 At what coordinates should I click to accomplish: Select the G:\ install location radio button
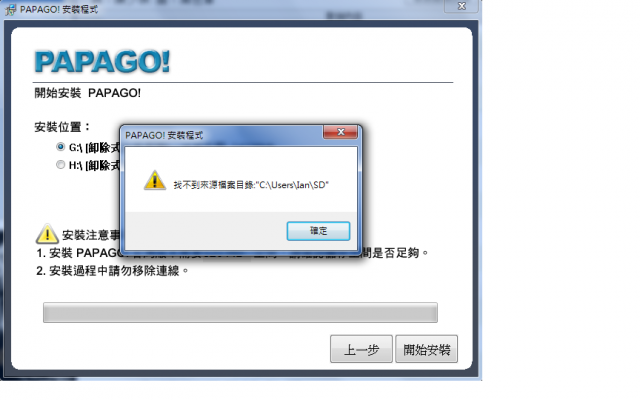coord(60,147)
